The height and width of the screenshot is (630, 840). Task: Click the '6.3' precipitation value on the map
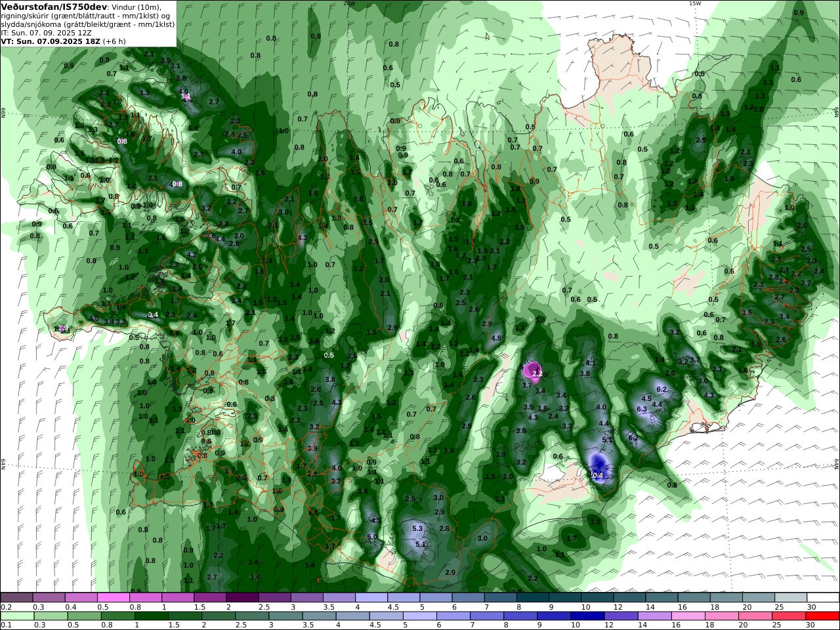click(642, 409)
